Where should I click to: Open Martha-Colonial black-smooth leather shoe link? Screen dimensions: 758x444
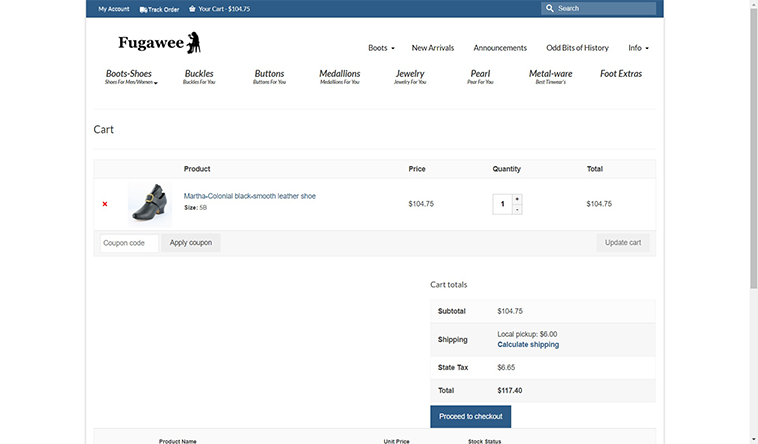click(x=249, y=196)
